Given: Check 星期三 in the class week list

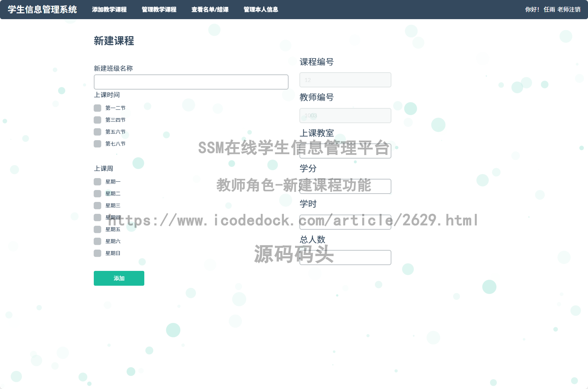Looking at the screenshot, I should click(x=97, y=206).
